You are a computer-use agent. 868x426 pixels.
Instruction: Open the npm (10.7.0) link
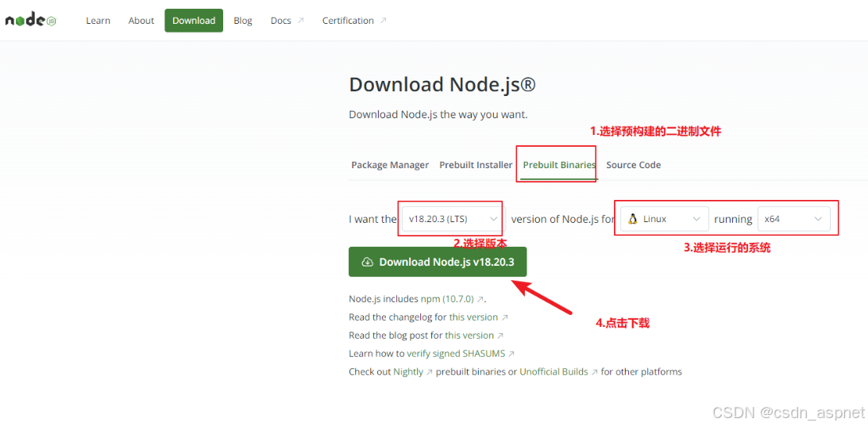[447, 299]
